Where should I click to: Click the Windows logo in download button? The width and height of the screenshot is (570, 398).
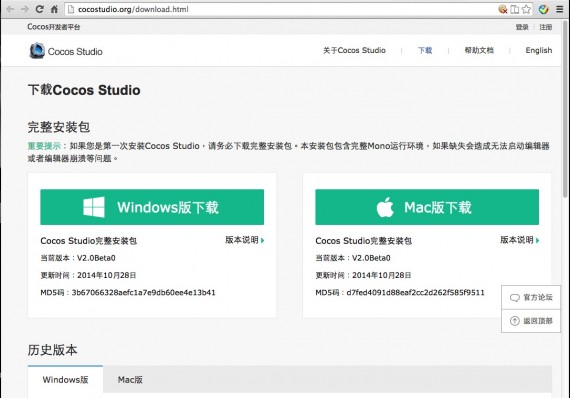(94, 207)
